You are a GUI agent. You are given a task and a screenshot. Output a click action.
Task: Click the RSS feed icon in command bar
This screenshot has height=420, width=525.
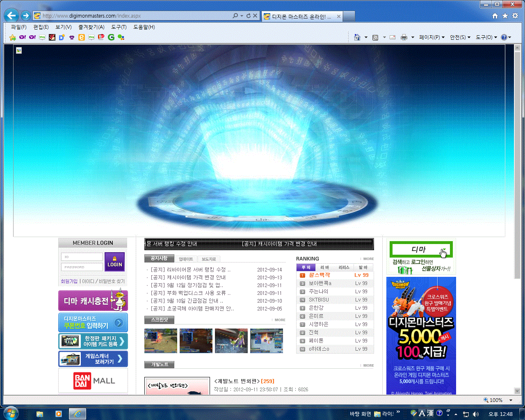pyautogui.click(x=375, y=37)
